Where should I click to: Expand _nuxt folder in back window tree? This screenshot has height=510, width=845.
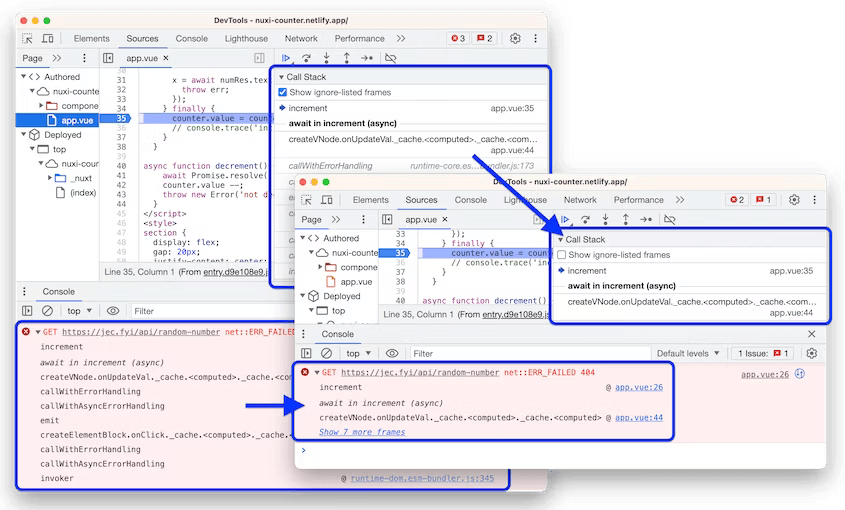click(x=50, y=177)
